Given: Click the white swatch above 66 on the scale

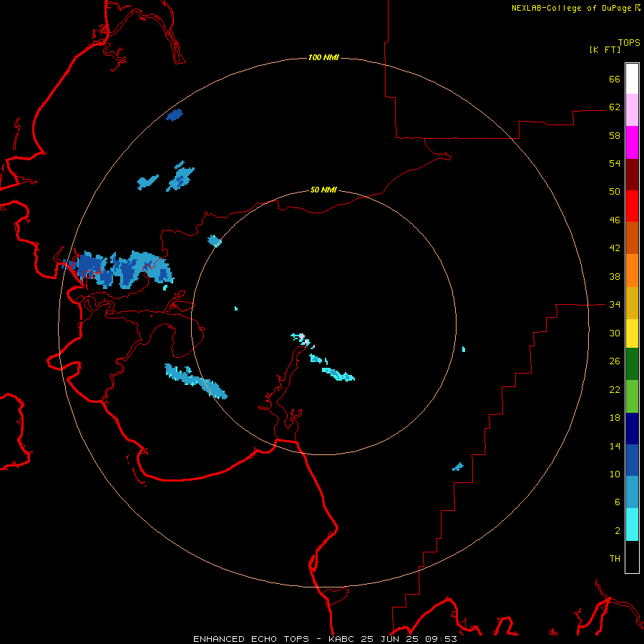Looking at the screenshot, I should coord(632,79).
